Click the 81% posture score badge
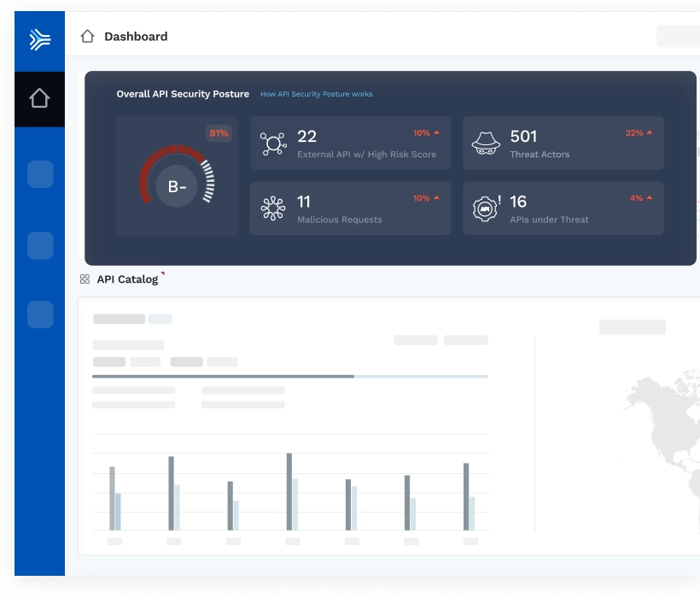700x598 pixels. (219, 133)
